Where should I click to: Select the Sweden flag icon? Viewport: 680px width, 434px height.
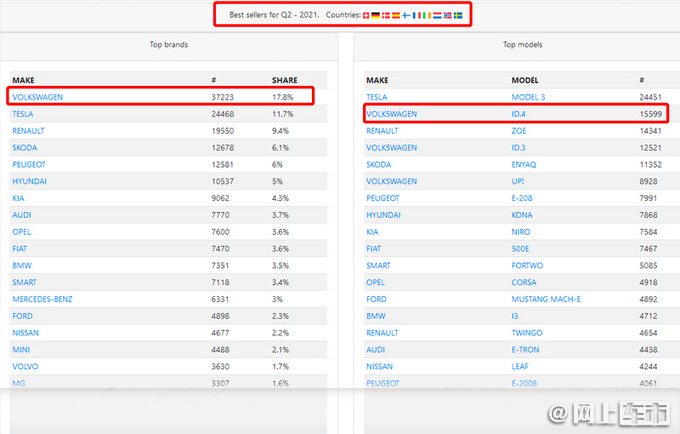pos(458,15)
